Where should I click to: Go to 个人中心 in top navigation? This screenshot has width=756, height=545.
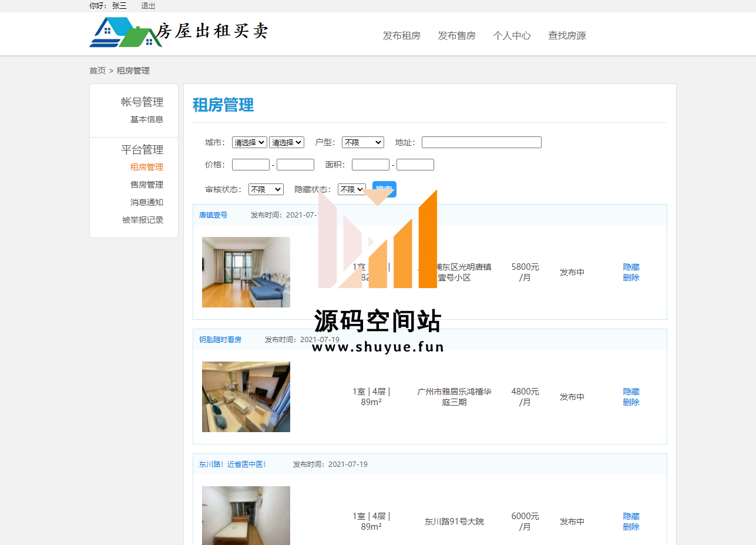[512, 36]
